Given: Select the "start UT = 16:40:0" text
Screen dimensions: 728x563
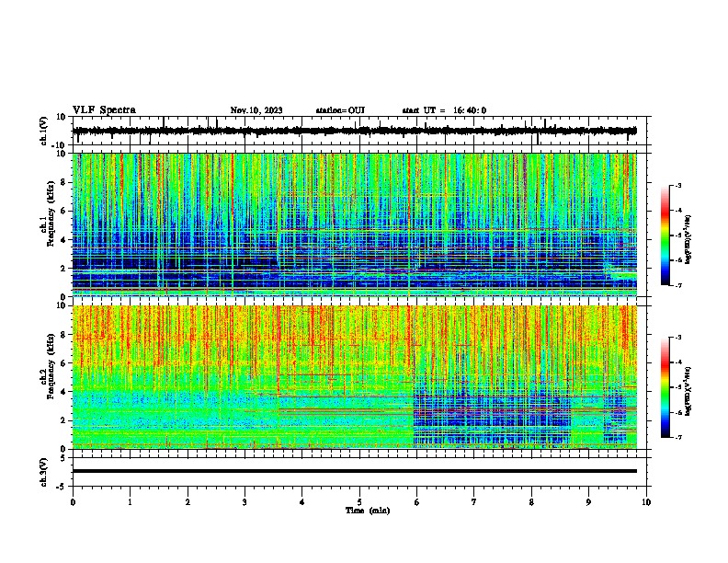Looking at the screenshot, I should pyautogui.click(x=444, y=110).
